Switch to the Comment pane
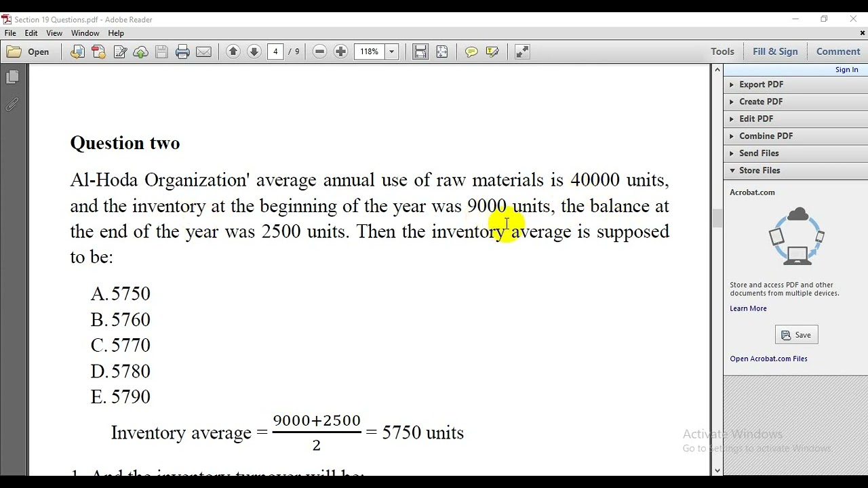Image resolution: width=868 pixels, height=488 pixels. pyautogui.click(x=838, y=52)
